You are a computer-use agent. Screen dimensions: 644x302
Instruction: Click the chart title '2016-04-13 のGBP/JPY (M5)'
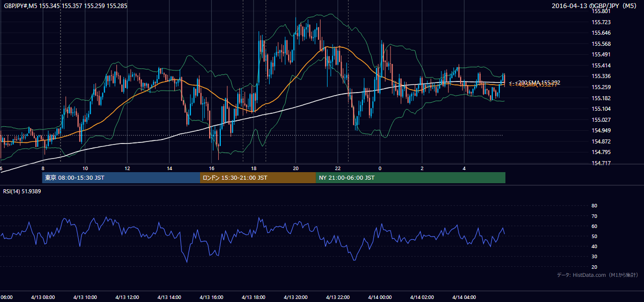(x=595, y=6)
